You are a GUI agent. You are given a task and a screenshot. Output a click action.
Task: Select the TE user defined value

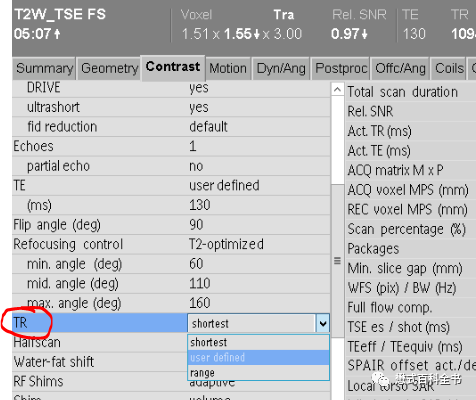(224, 185)
